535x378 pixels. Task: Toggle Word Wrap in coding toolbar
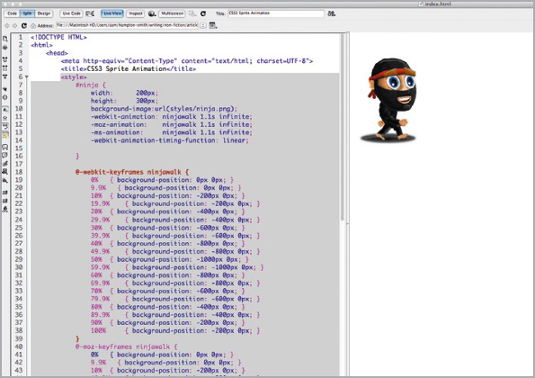(x=5, y=127)
